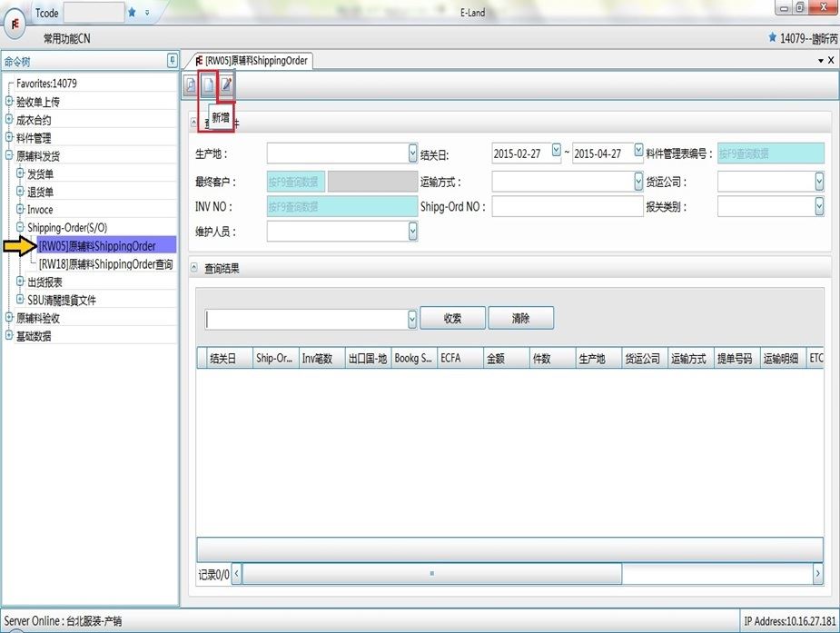
Task: Click the Shipg-Ord NO input field
Action: 568,207
